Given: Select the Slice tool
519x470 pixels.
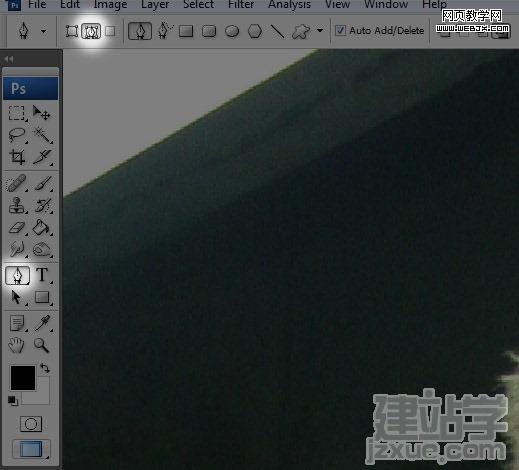Looking at the screenshot, I should 42,157.
